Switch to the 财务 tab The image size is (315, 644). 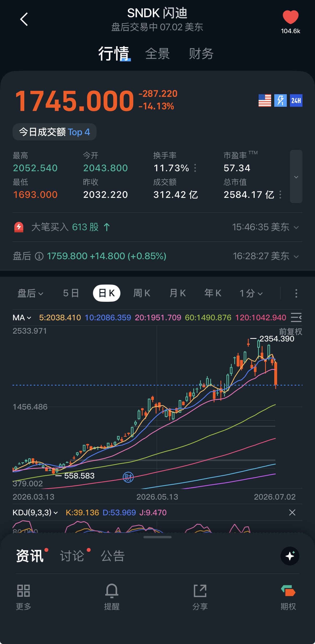click(x=201, y=54)
